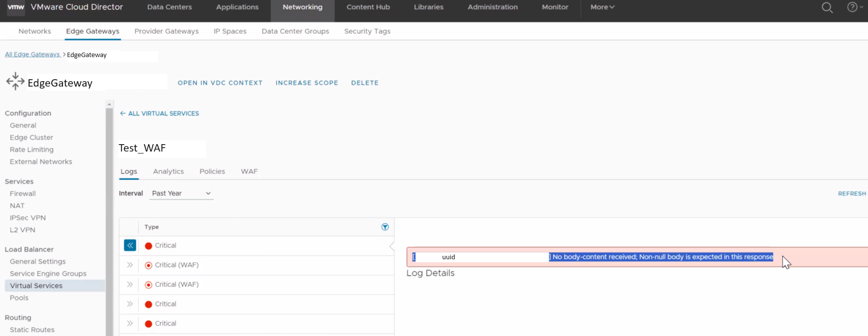Expand the second Critical (WAF) log row
This screenshot has height=336, width=868.
click(130, 284)
